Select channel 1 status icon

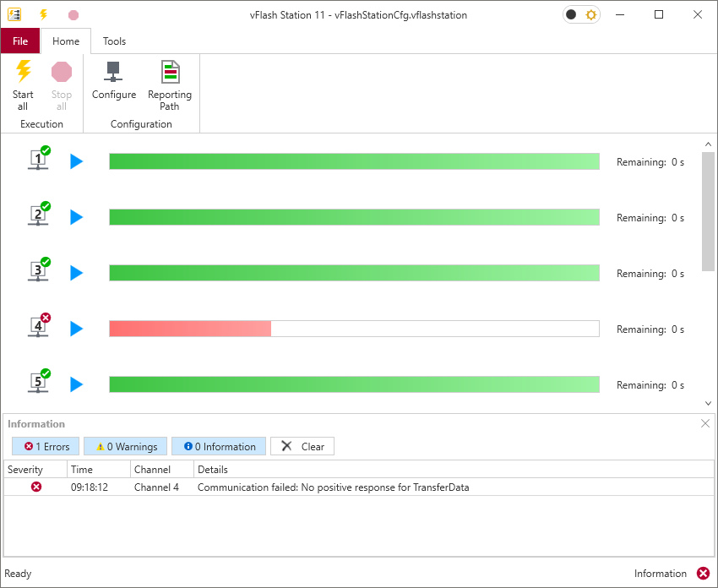[39, 158]
